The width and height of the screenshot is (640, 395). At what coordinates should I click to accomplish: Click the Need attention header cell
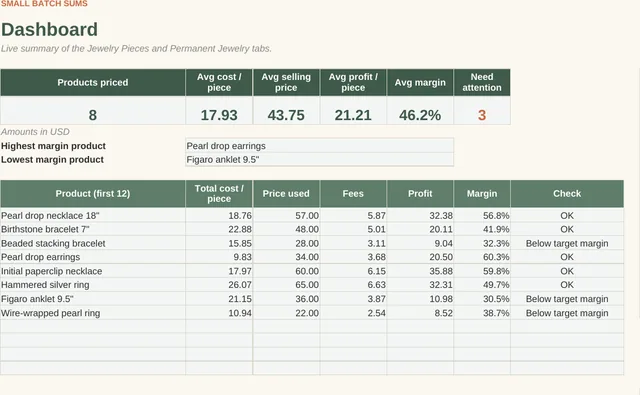(482, 82)
